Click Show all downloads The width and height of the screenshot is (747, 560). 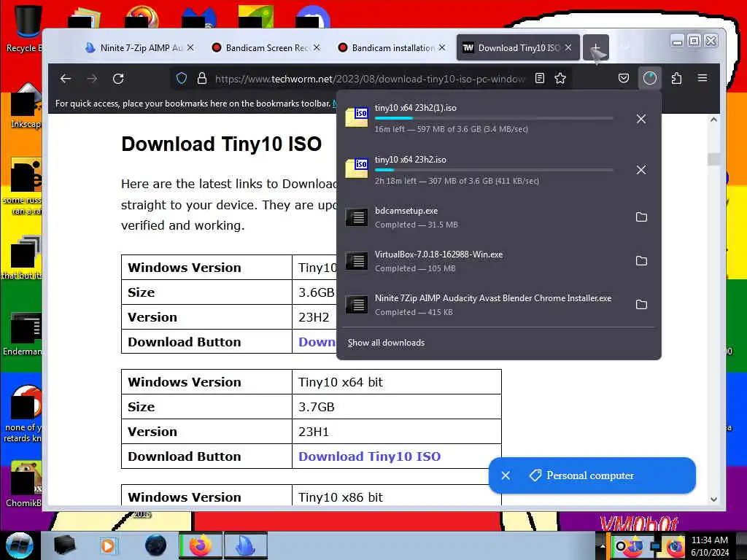click(386, 343)
